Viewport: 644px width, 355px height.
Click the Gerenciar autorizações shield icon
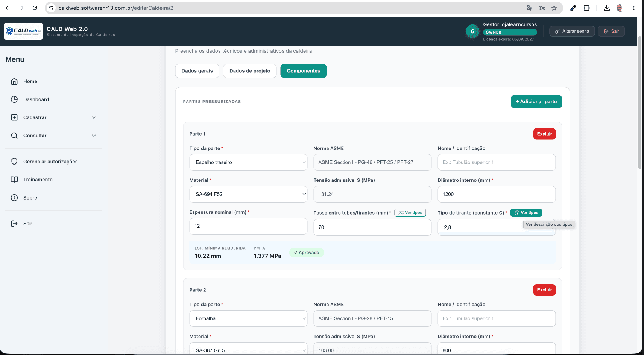(x=14, y=162)
